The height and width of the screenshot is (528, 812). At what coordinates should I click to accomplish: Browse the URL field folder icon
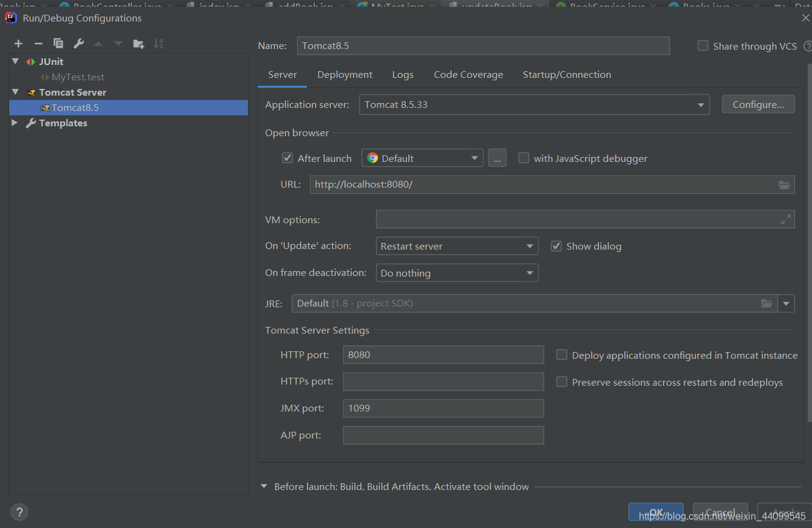pyautogui.click(x=784, y=185)
